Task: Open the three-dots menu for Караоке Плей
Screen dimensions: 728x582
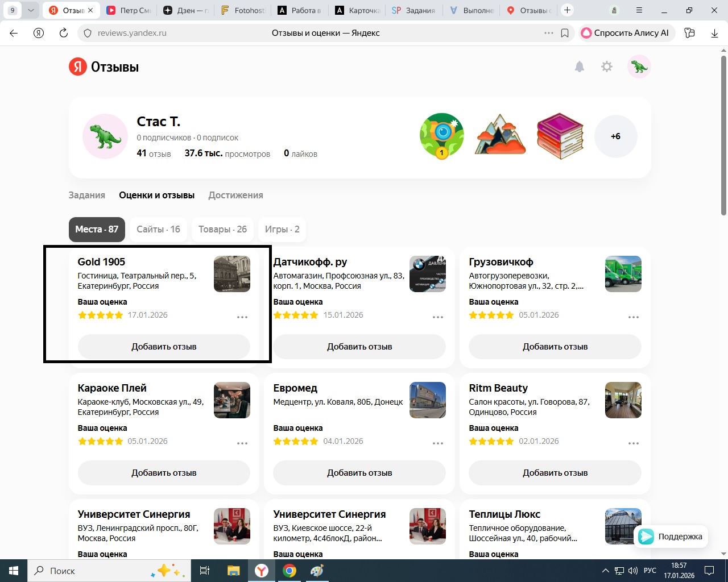Action: pyautogui.click(x=242, y=443)
